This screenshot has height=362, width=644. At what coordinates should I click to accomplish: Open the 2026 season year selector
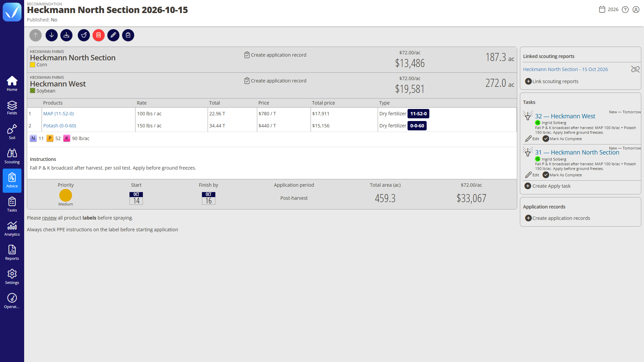pyautogui.click(x=609, y=9)
